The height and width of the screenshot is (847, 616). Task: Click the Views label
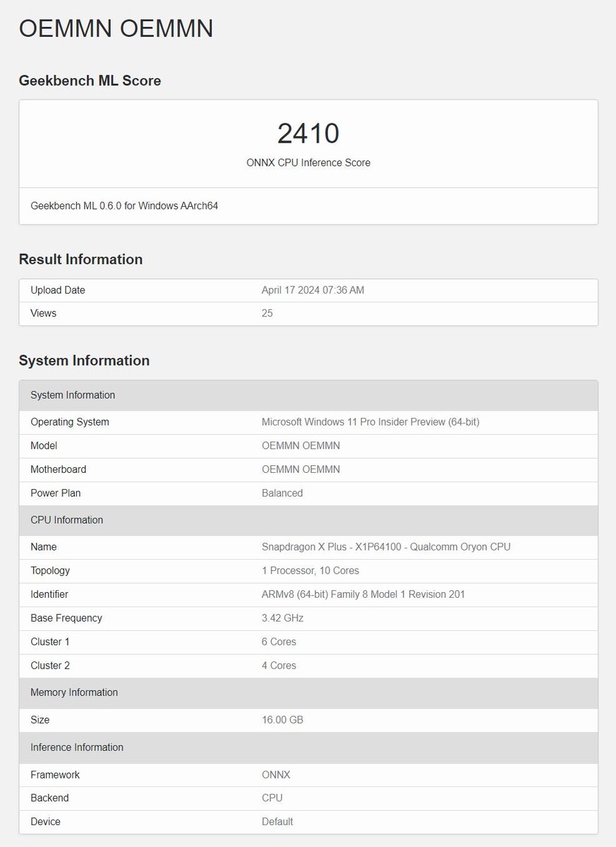click(x=43, y=313)
